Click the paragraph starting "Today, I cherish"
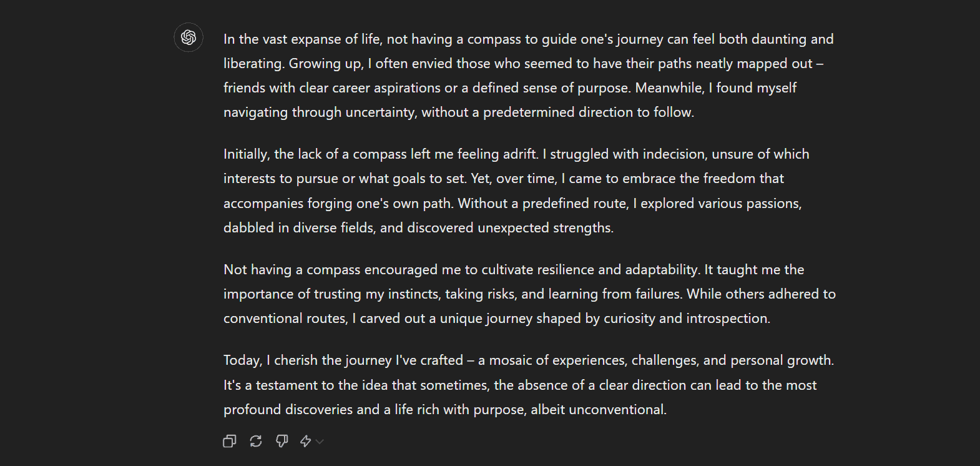The height and width of the screenshot is (466, 980). pyautogui.click(x=528, y=385)
